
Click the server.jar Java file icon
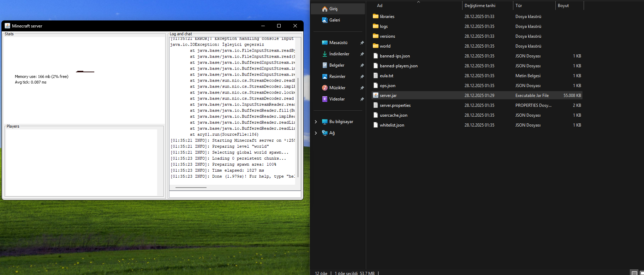(x=376, y=95)
